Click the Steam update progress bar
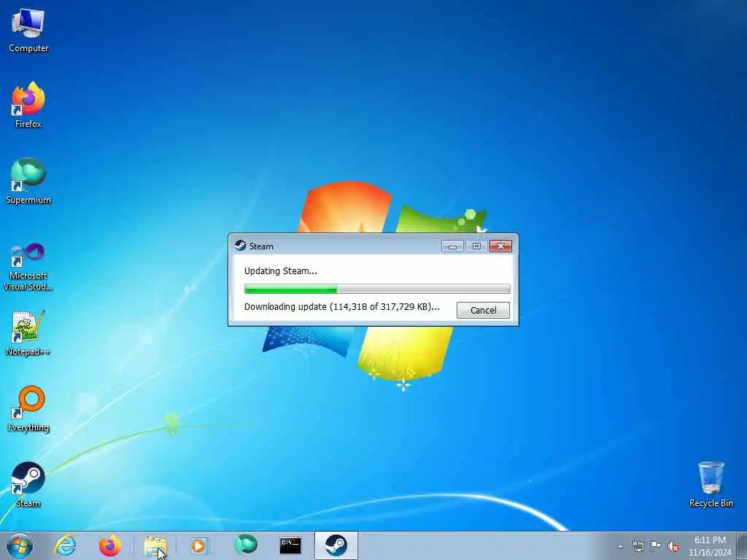This screenshot has width=747, height=560. (x=377, y=289)
